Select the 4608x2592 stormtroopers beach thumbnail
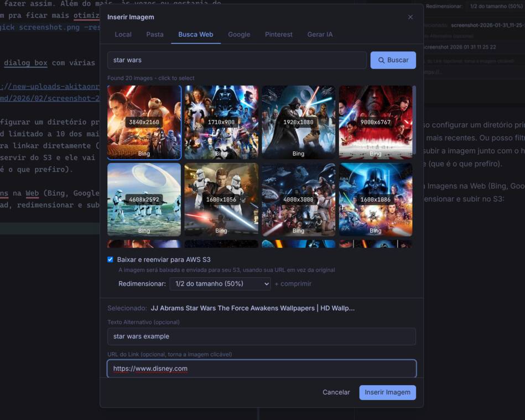 click(144, 199)
